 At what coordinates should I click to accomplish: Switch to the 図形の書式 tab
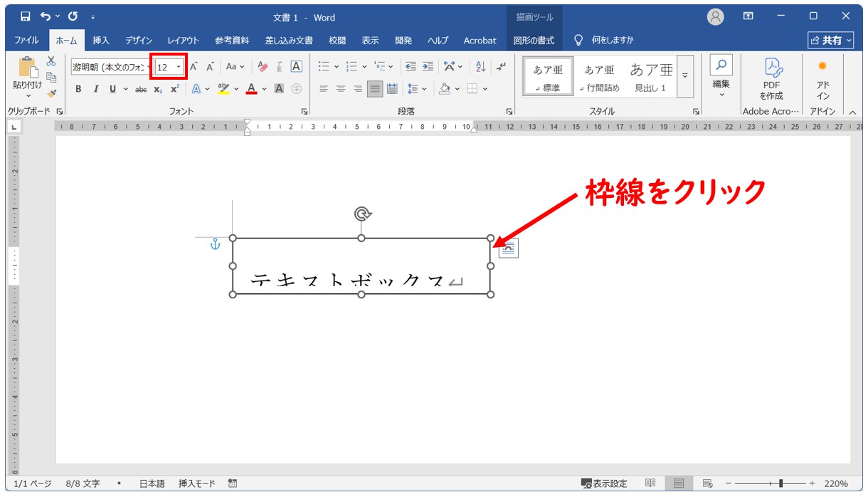pos(534,40)
